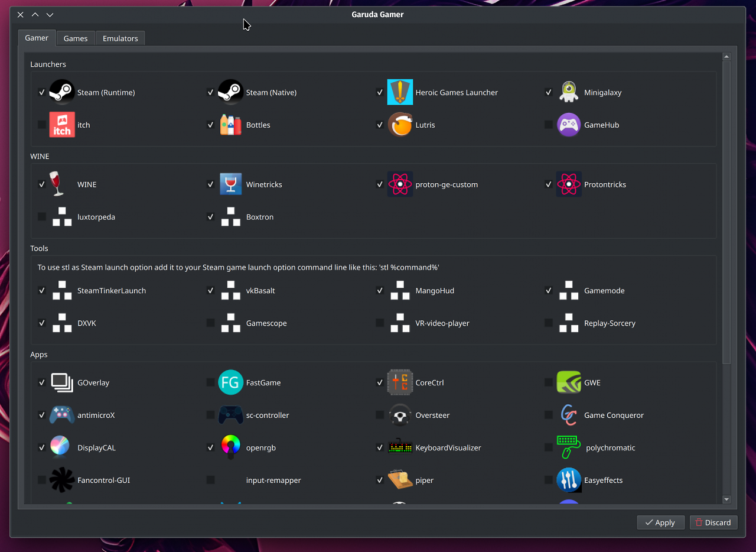The height and width of the screenshot is (552, 756).
Task: Uncheck the DXVK checkbox
Action: [42, 323]
